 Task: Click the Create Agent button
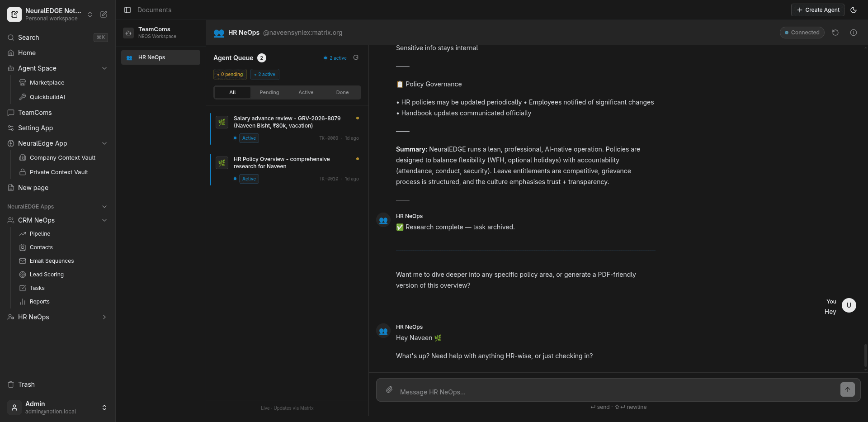817,10
